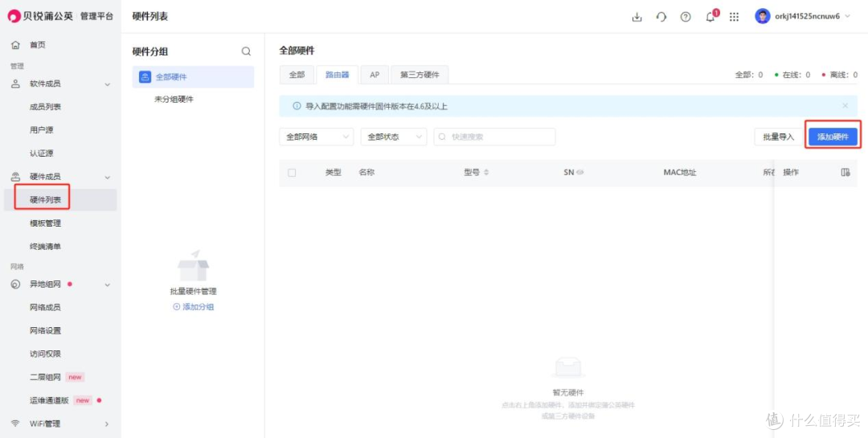Click the 添加分组 link
This screenshot has width=868, height=438.
(199, 306)
